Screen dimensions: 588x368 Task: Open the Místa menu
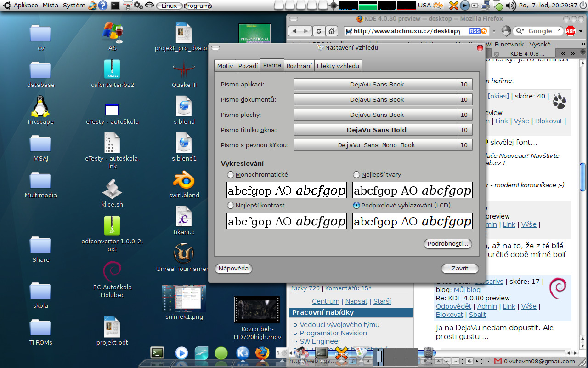click(x=51, y=6)
